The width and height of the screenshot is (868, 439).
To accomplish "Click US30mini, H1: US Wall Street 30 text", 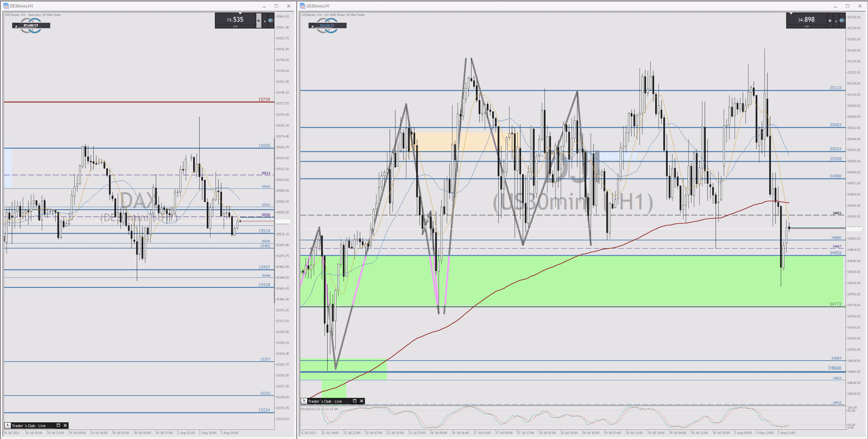I will pos(333,15).
